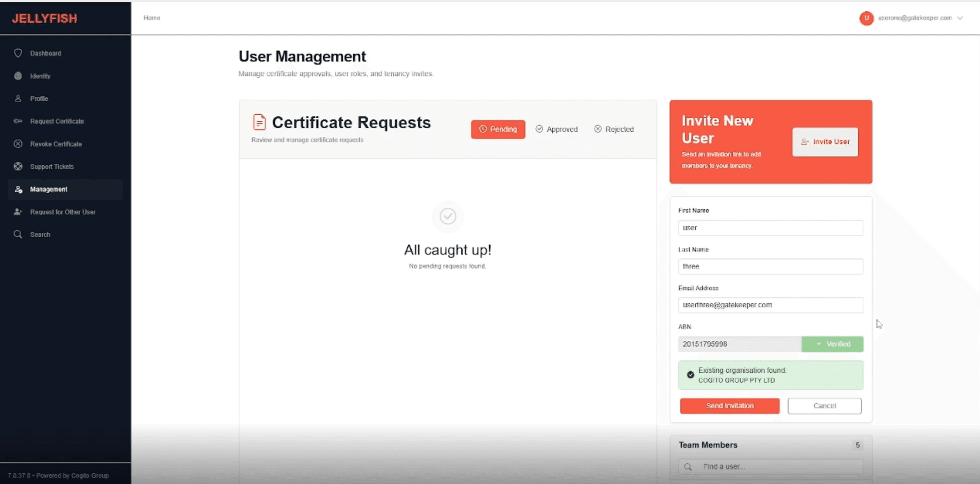Open Support Tickets from sidebar icon
This screenshot has width=980, height=484.
point(18,166)
